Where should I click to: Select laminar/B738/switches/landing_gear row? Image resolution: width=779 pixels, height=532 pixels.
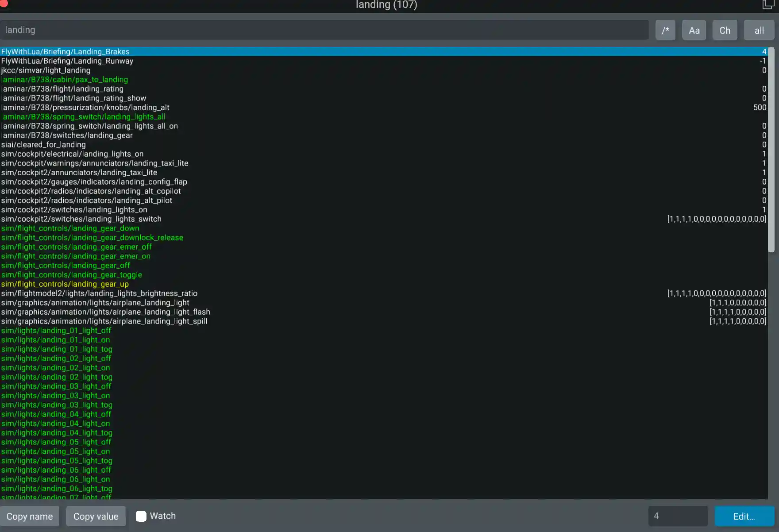click(x=384, y=135)
